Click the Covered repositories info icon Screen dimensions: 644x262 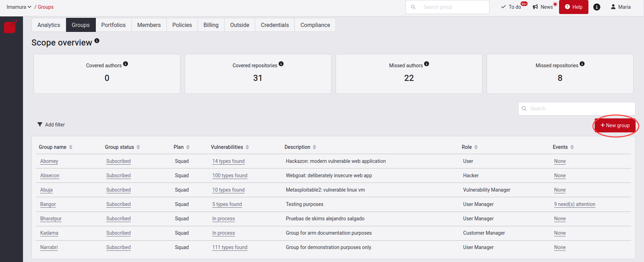click(x=281, y=64)
